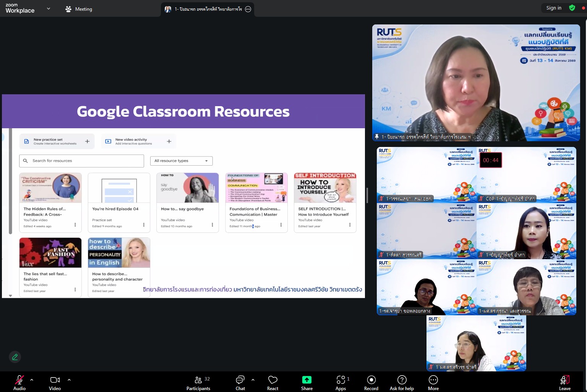The height and width of the screenshot is (392, 587).
Task: Start recording with Record button
Action: coord(371,383)
